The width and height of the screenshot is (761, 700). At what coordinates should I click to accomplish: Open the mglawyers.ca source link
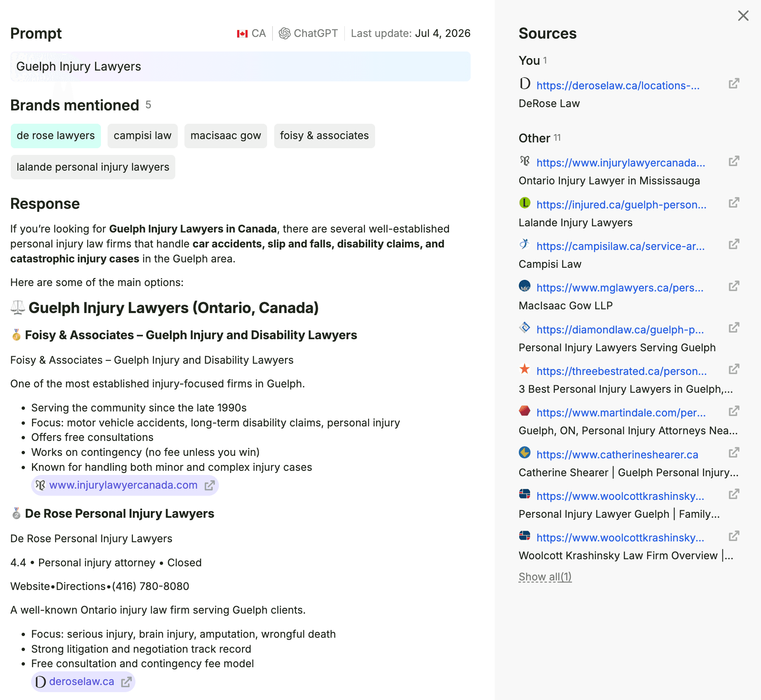click(620, 288)
